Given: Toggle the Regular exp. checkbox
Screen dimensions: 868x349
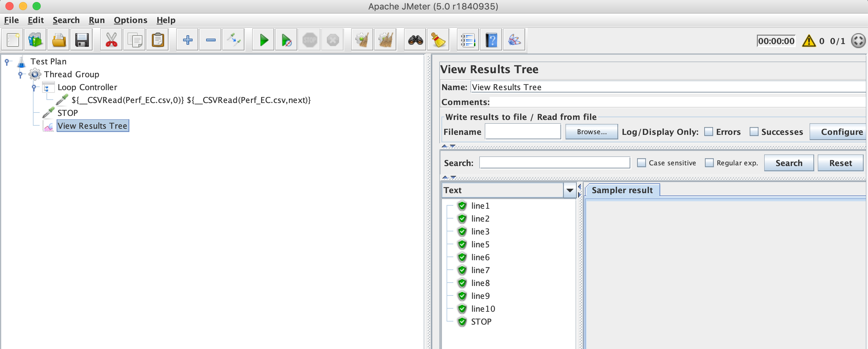Looking at the screenshot, I should (709, 163).
